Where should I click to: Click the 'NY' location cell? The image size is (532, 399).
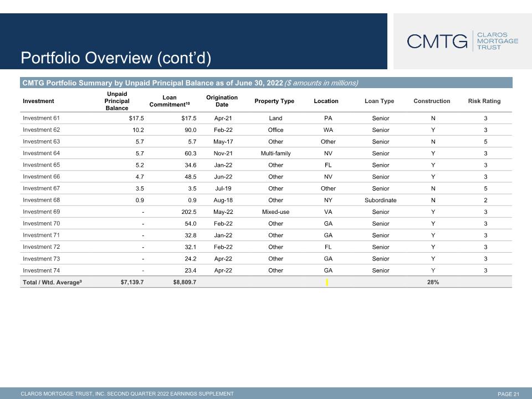pyautogui.click(x=328, y=200)
